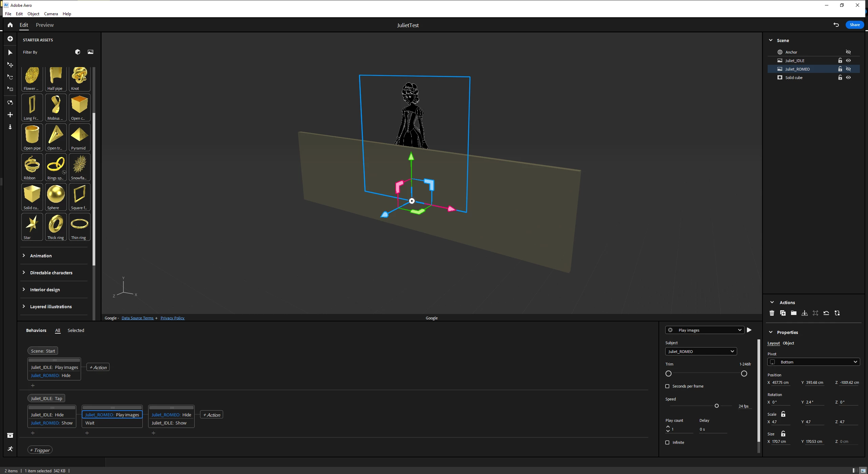Click the folder group icon in Actions
The width and height of the screenshot is (868, 474).
click(793, 313)
